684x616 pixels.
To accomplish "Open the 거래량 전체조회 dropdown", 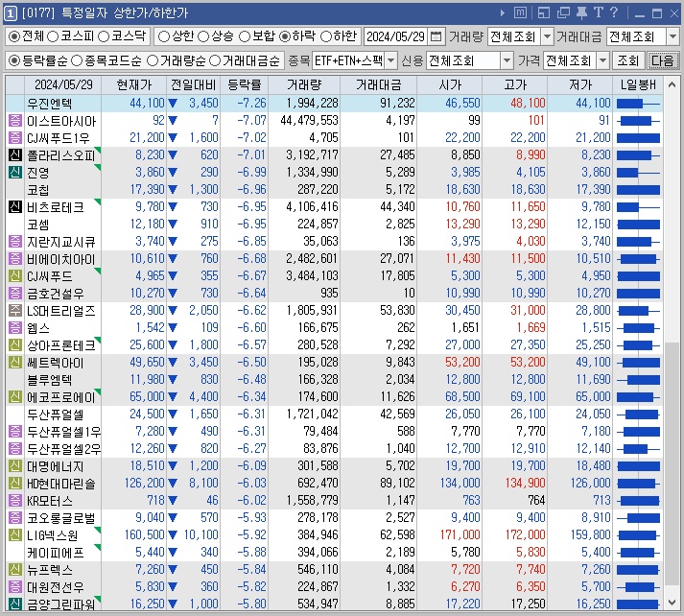I will [x=547, y=36].
